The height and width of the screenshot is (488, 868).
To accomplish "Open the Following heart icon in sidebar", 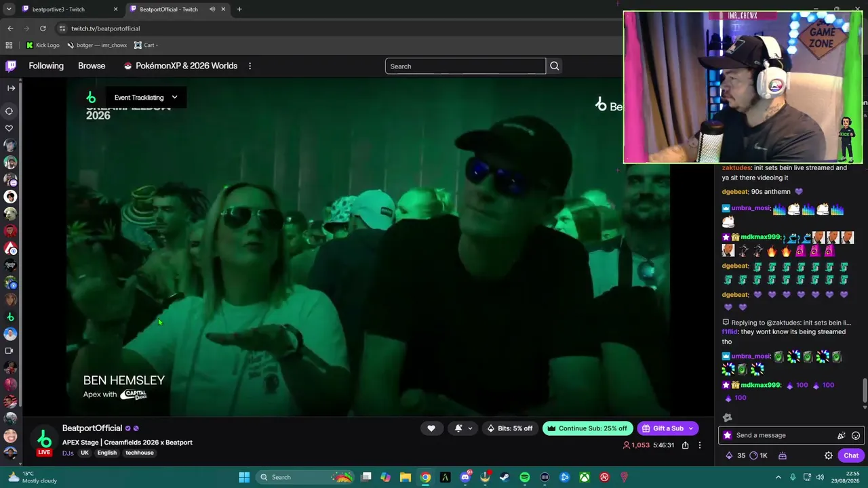I will tap(9, 128).
